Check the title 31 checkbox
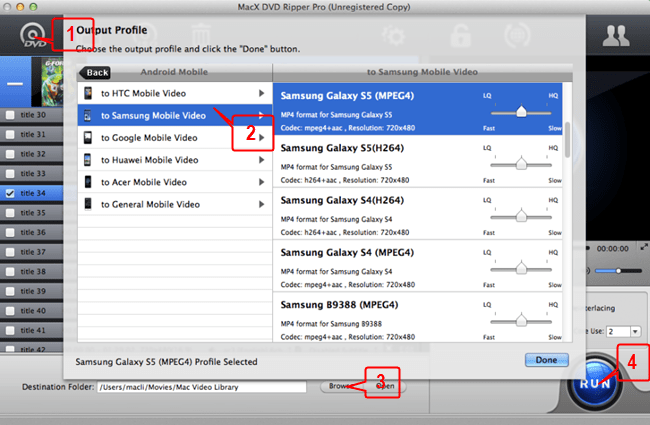This screenshot has width=650, height=425. pyautogui.click(x=10, y=134)
